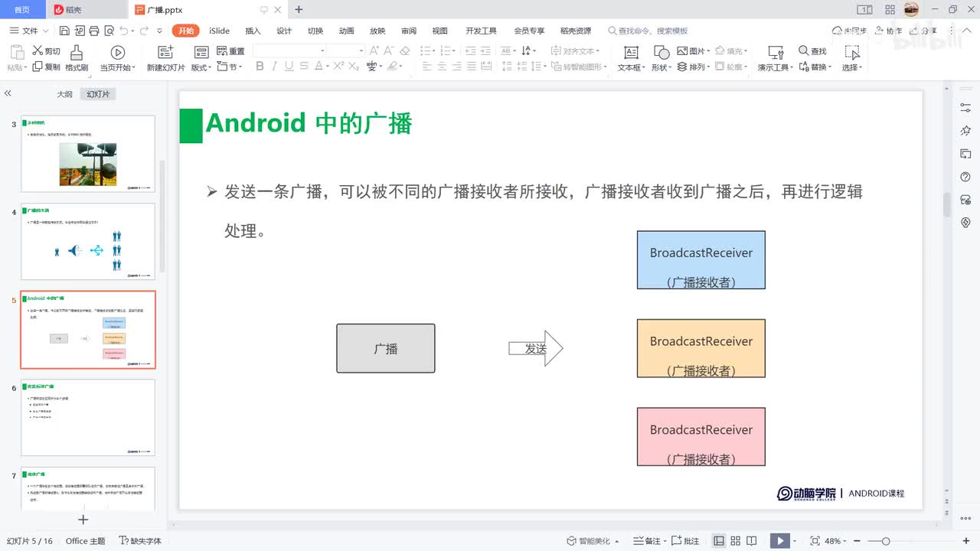
Task: Toggle subscript formatting
Action: pyautogui.click(x=354, y=67)
